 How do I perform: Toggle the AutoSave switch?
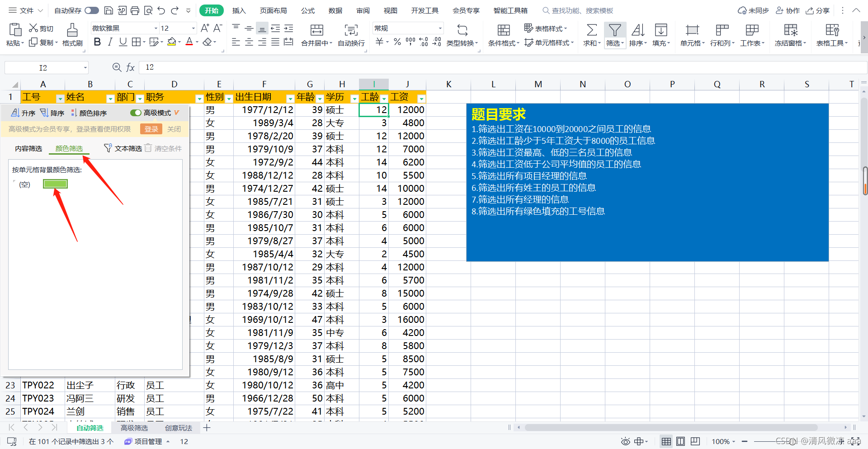click(91, 10)
